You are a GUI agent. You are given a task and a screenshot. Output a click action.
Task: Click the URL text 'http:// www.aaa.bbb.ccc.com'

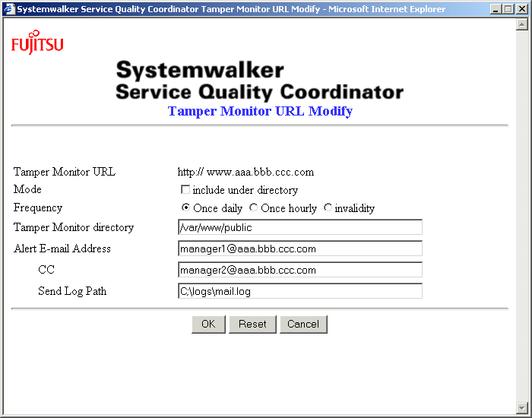pyautogui.click(x=245, y=172)
